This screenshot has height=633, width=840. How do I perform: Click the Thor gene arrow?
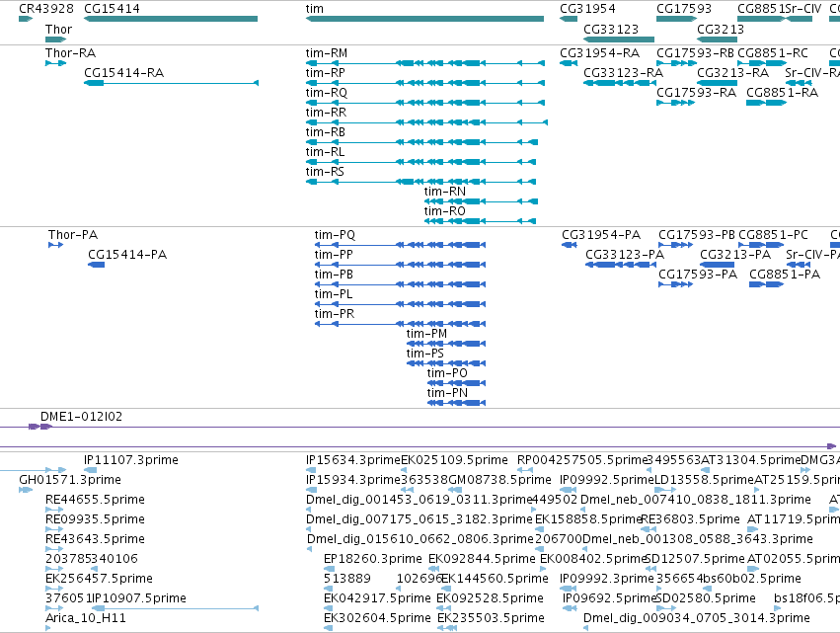click(55, 40)
